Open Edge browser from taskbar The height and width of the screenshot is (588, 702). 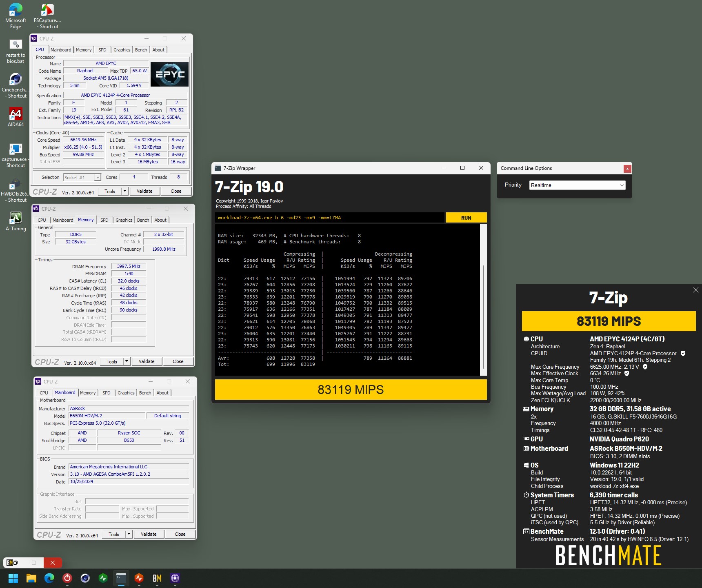(49, 578)
